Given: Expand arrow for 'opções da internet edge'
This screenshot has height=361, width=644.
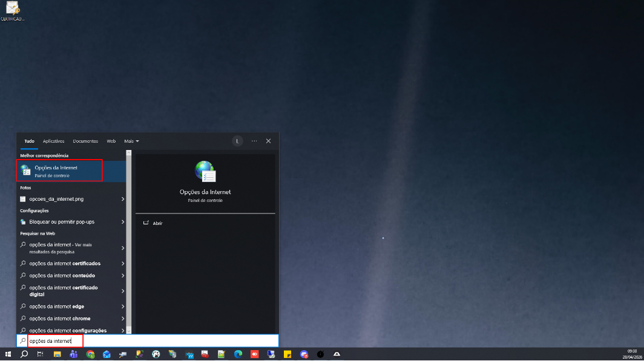Looking at the screenshot, I should click(x=122, y=307).
